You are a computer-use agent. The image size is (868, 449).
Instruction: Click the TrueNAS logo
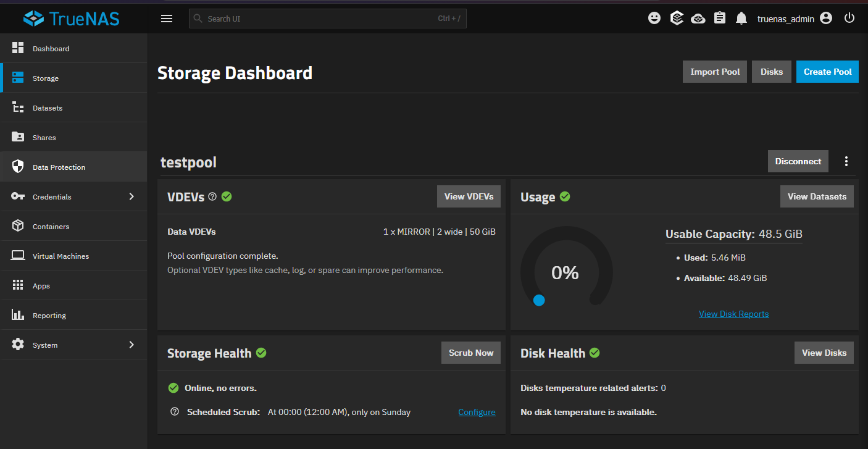click(x=72, y=19)
